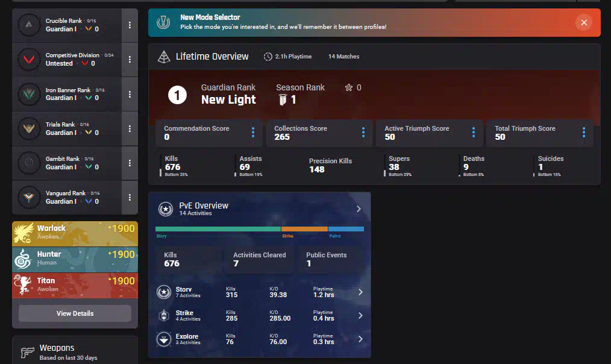This screenshot has width=611, height=364.
Task: Select the Titan Awoken character
Action: 75,285
